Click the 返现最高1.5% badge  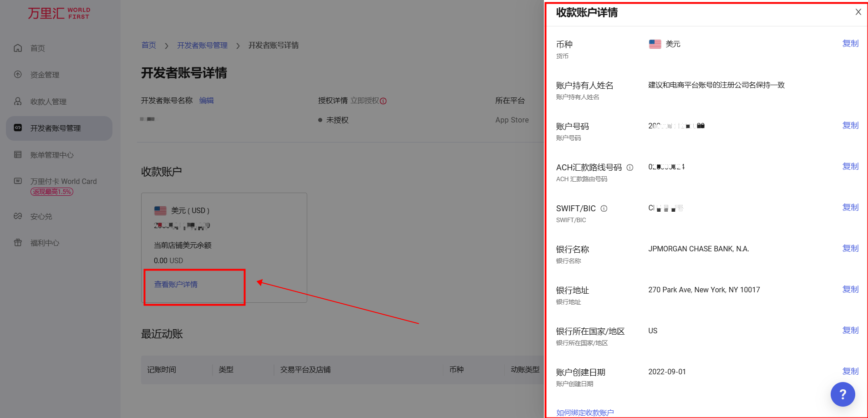pyautogui.click(x=52, y=192)
